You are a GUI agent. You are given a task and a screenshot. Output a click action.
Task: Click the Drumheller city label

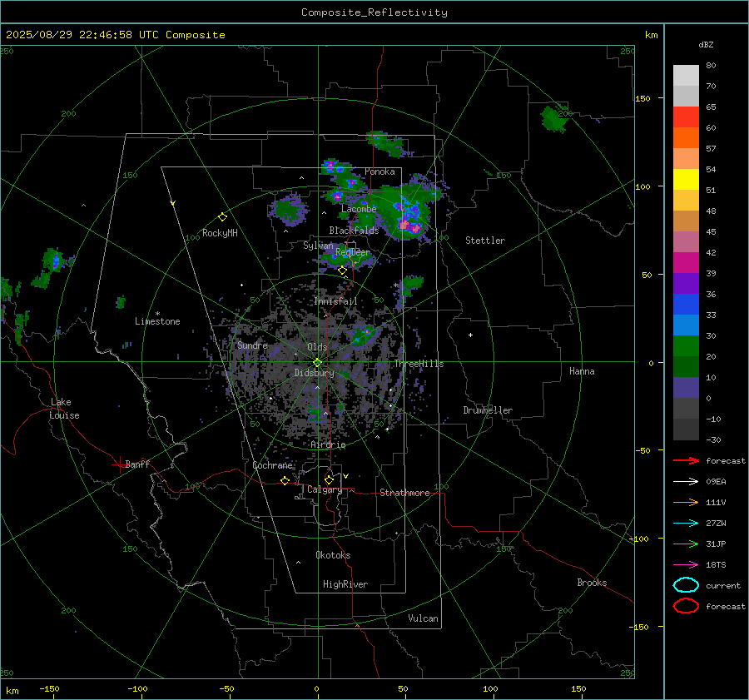click(x=488, y=410)
